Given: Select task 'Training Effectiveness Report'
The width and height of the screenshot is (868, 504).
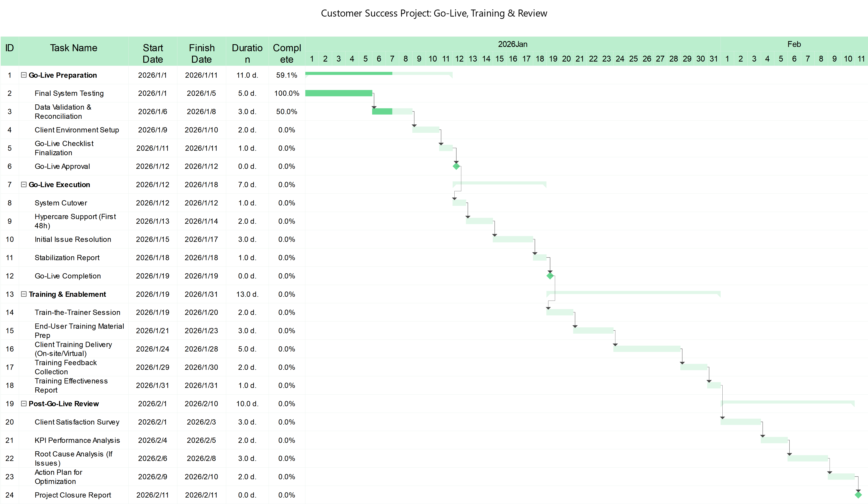Looking at the screenshot, I should tap(71, 385).
